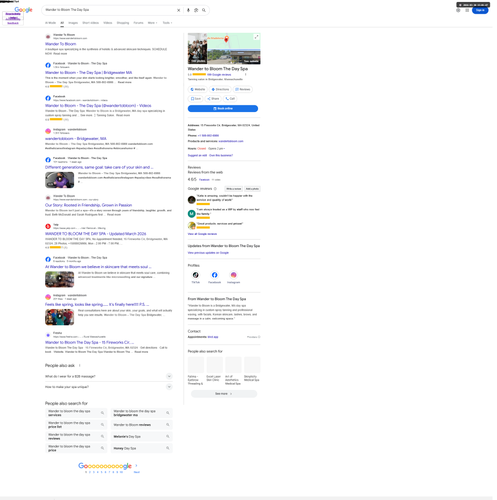Switch to the AI Mode tab
The height and width of the screenshot is (500, 497).
coord(50,23)
